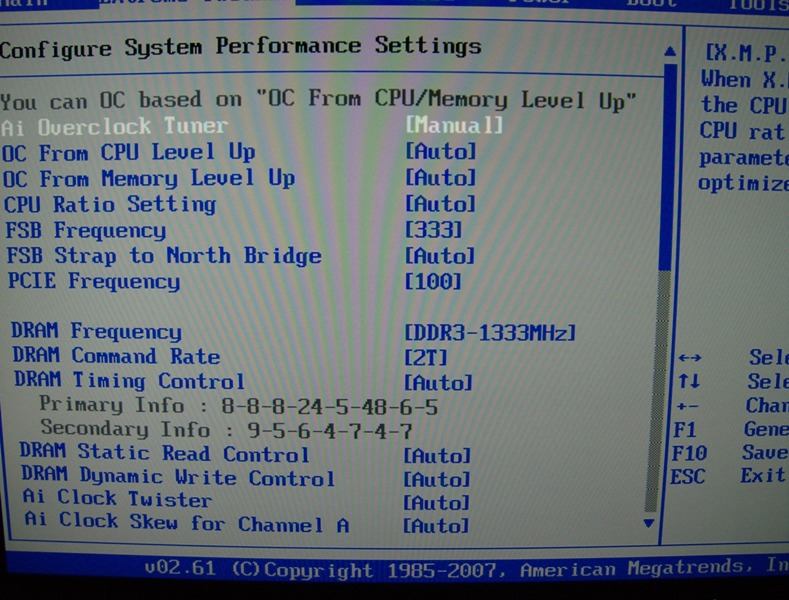The image size is (789, 600).
Task: Click the F10 save key hint
Action: tap(689, 454)
